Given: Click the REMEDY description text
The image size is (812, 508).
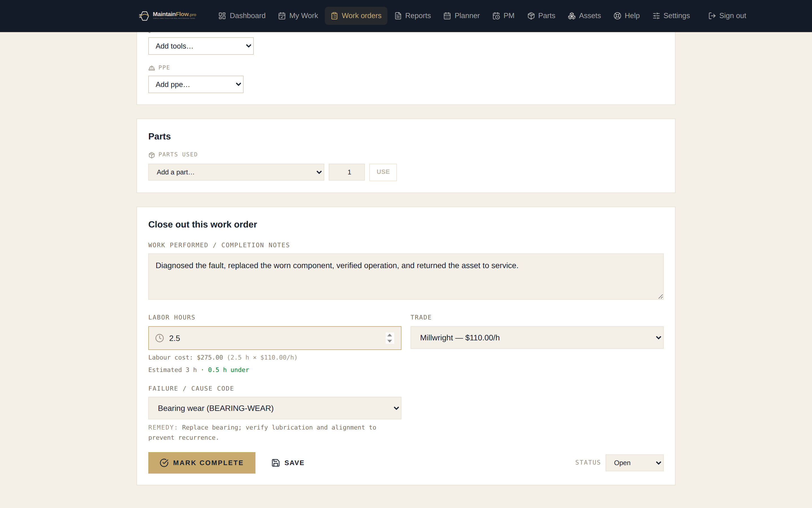Looking at the screenshot, I should coord(262,432).
